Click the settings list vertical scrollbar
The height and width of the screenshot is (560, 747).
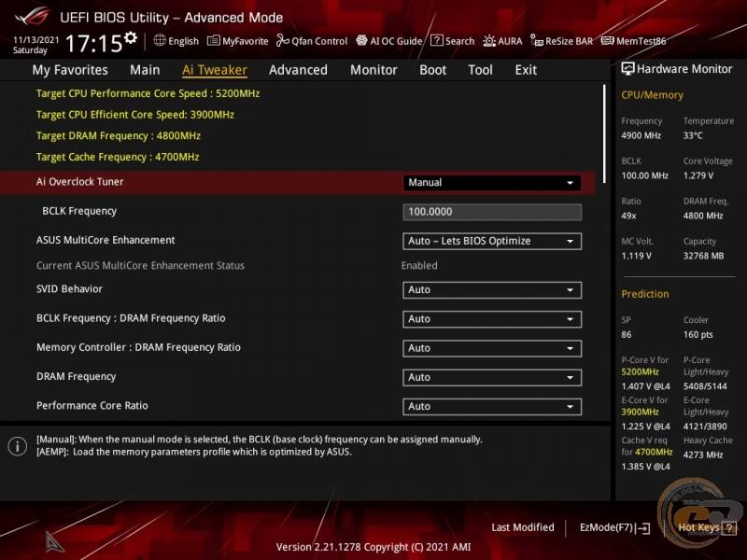(x=604, y=133)
